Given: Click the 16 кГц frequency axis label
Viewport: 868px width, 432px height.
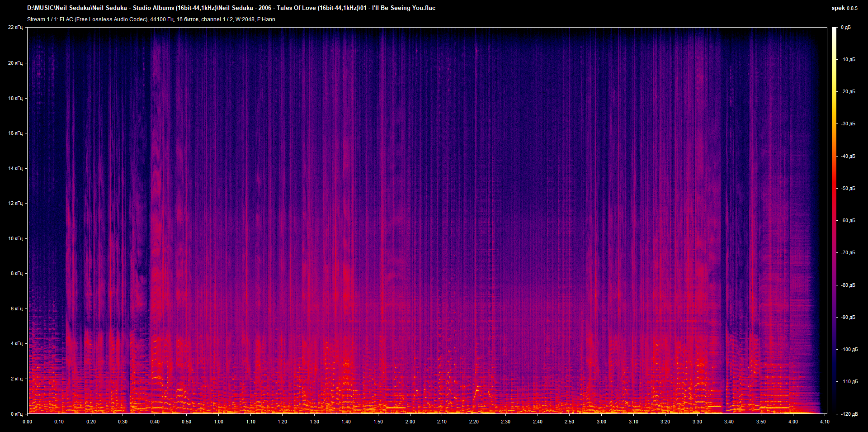Looking at the screenshot, I should point(15,133).
